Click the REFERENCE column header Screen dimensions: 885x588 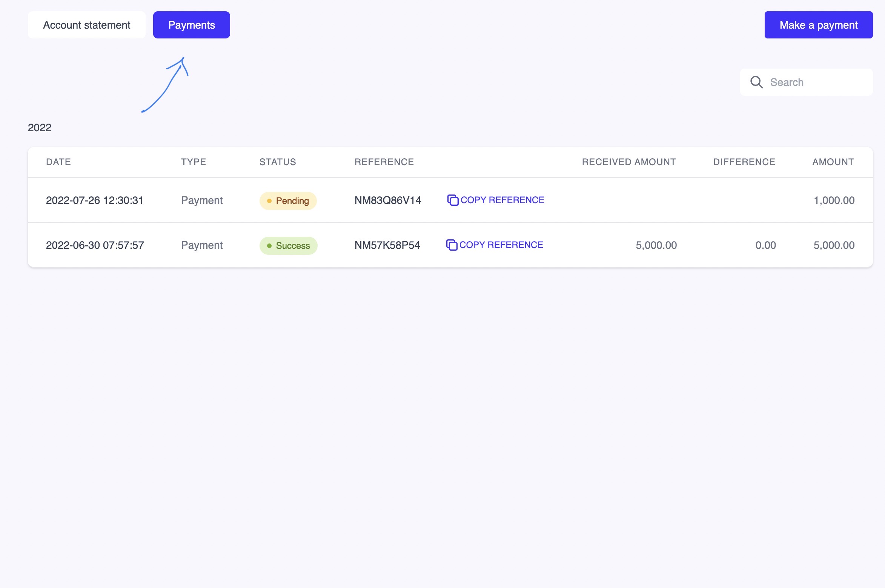click(x=384, y=162)
